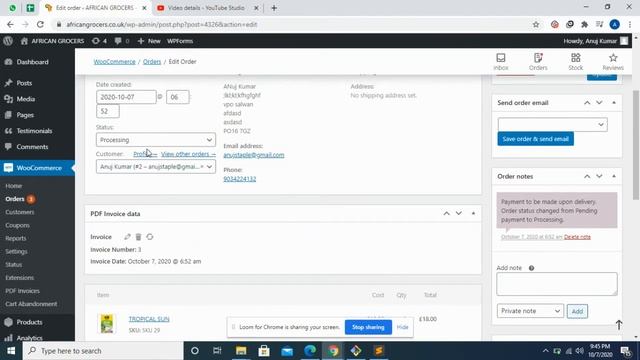Click Delete note link
640x360 pixels.
coord(577,237)
